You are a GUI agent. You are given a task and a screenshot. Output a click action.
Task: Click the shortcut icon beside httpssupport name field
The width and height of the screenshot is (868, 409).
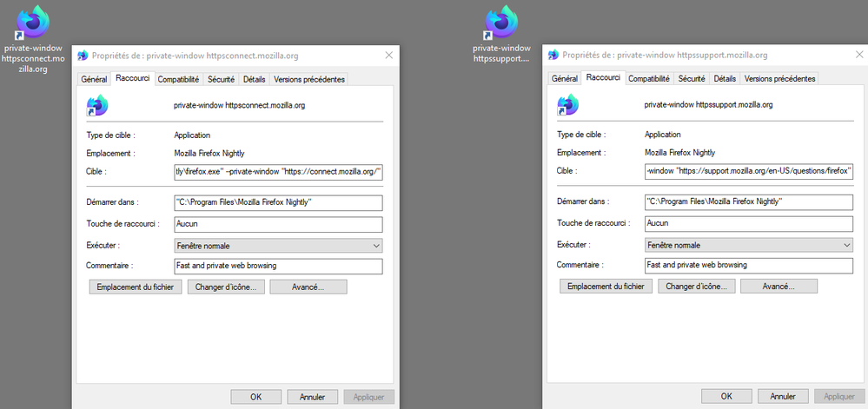click(568, 106)
